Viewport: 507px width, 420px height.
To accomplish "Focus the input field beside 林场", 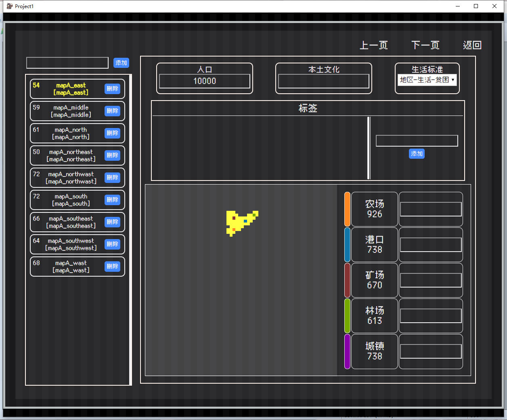I will 431,316.
